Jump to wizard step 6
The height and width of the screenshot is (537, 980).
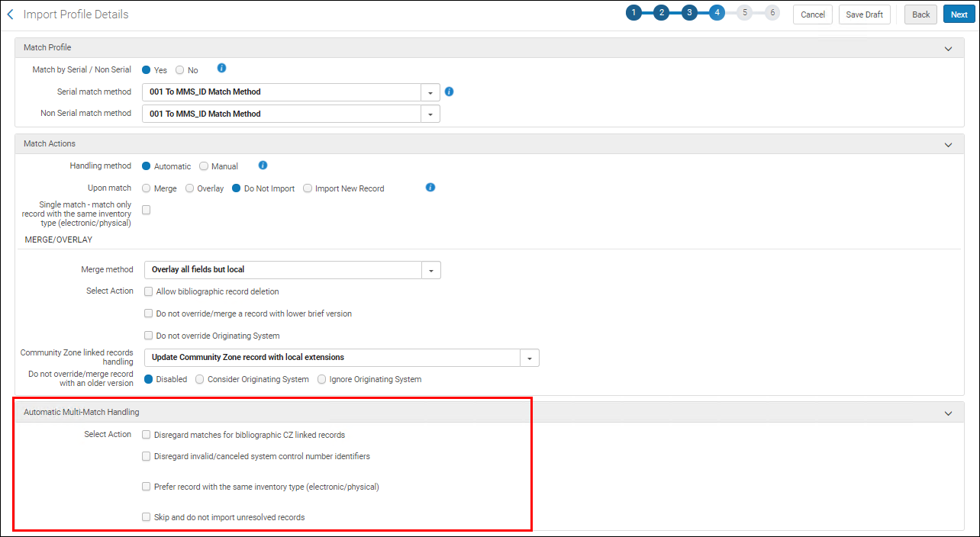772,13
